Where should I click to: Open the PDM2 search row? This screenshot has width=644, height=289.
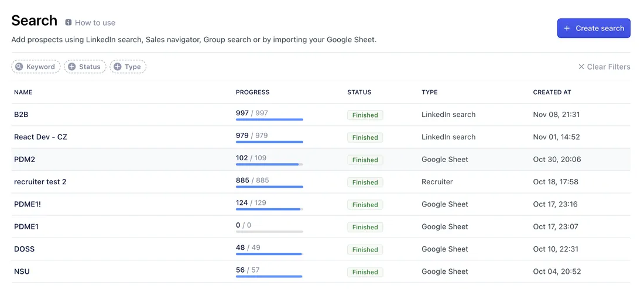(321, 159)
